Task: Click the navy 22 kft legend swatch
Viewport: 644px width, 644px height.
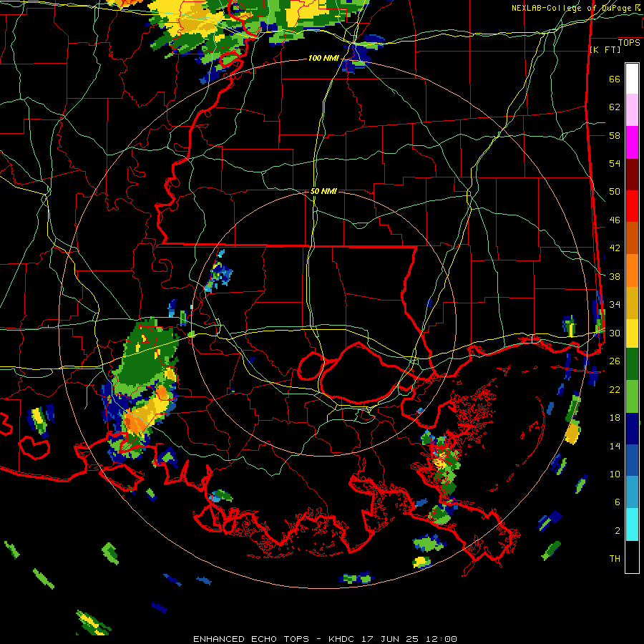Action: tap(632, 429)
